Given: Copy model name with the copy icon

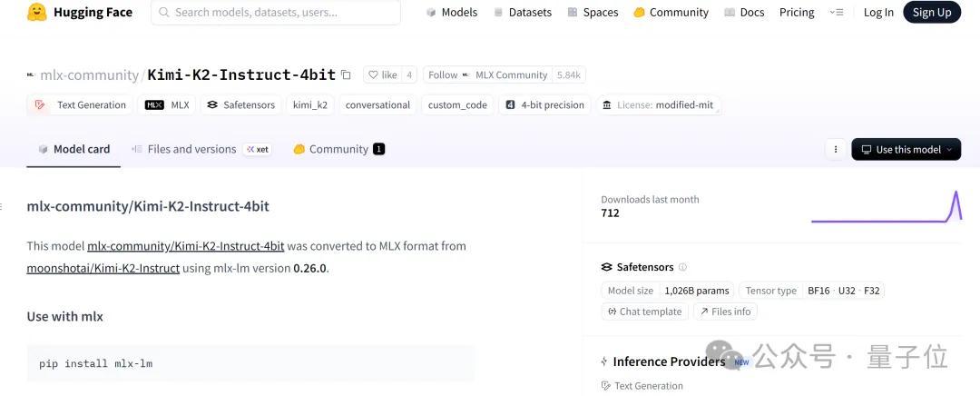Looking at the screenshot, I should pos(346,75).
